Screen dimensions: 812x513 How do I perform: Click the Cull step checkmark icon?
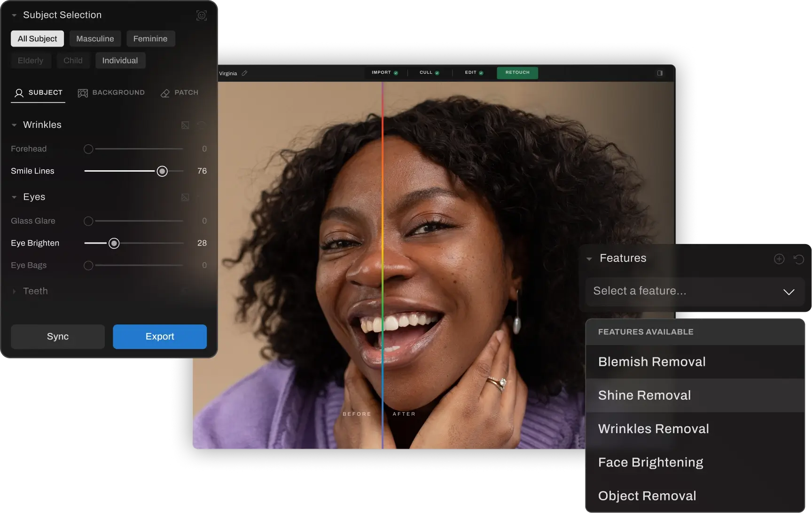click(437, 73)
